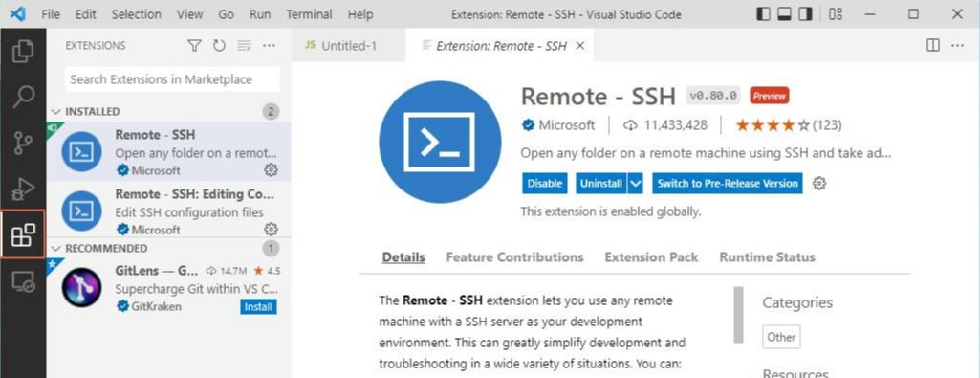The height and width of the screenshot is (378, 980).
Task: Click the VS Code logo icon
Action: [x=17, y=13]
